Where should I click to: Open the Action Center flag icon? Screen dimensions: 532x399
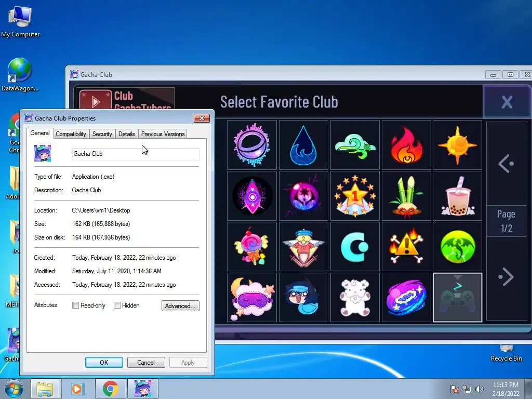[x=454, y=389]
